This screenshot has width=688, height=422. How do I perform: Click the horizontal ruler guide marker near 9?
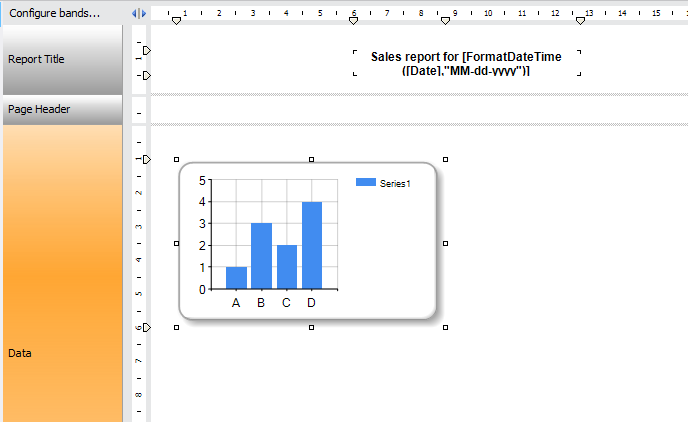pos(445,21)
